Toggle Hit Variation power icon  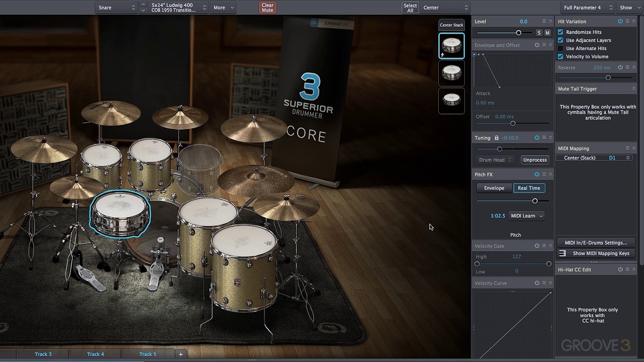pyautogui.click(x=620, y=22)
